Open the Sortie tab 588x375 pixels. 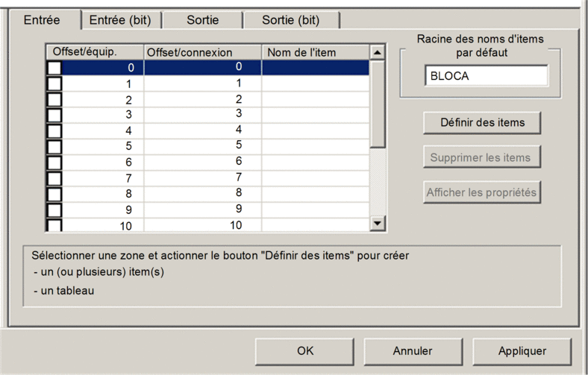[x=203, y=20]
